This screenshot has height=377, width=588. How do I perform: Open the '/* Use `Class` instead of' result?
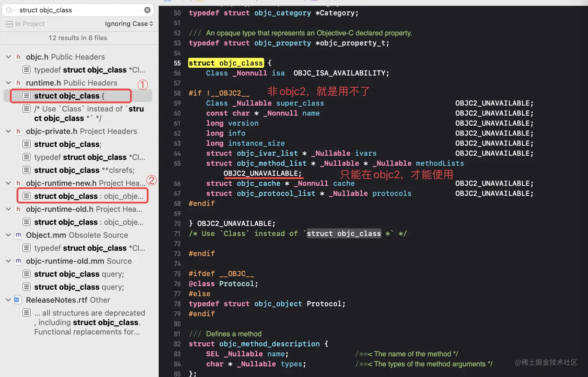(x=89, y=114)
